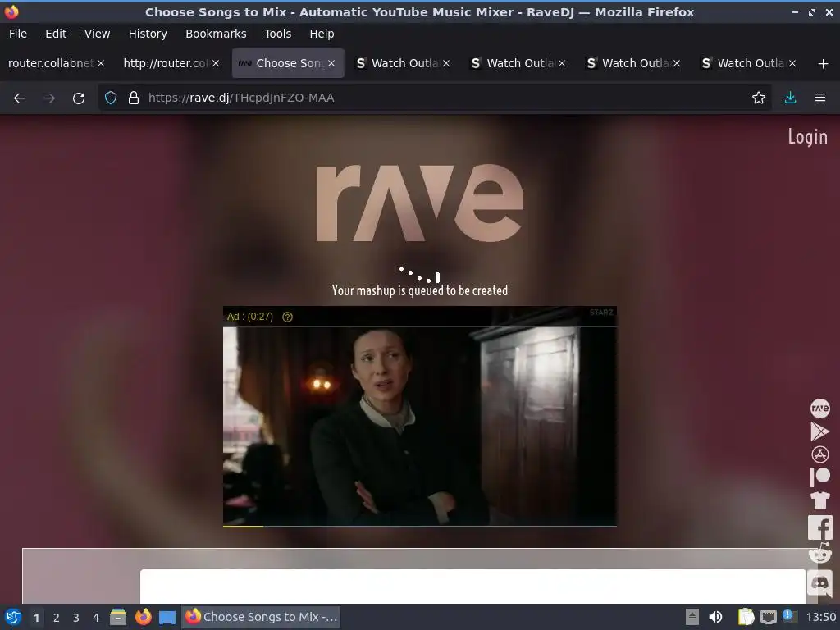
Task: Switch to the first Watch Outla tab
Action: [x=404, y=63]
